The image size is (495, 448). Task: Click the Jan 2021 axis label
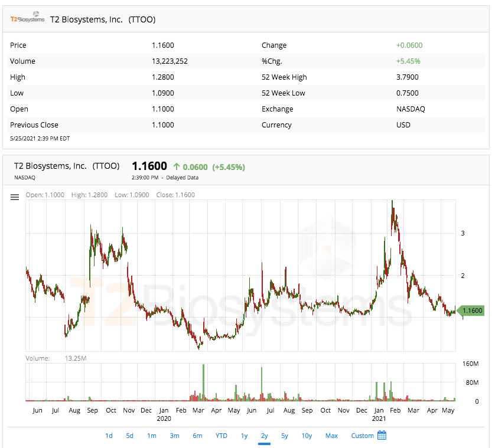[x=379, y=414]
